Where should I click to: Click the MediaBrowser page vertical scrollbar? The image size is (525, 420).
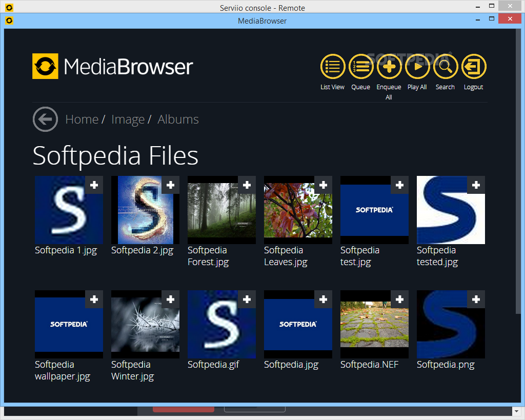[x=518, y=171]
